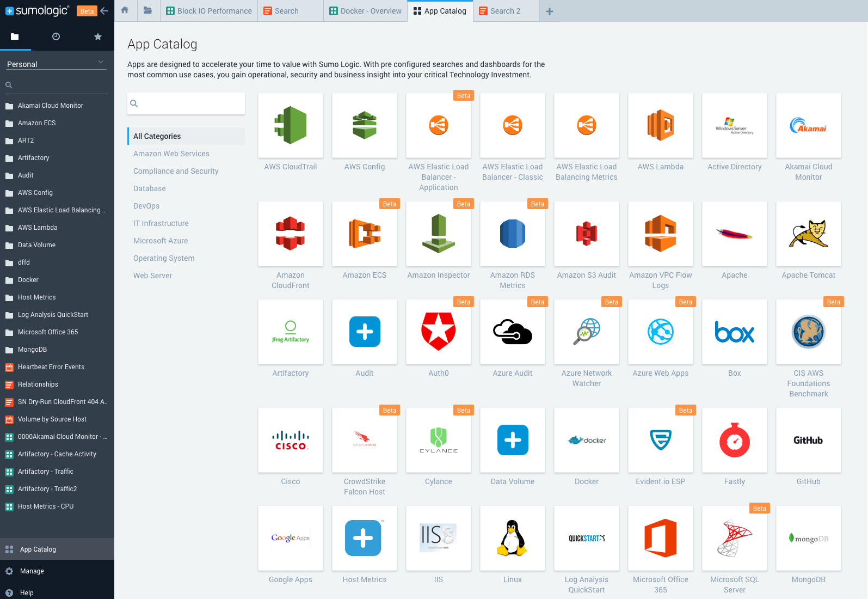
Task: Open the Amazon ECS app tile
Action: tap(365, 234)
